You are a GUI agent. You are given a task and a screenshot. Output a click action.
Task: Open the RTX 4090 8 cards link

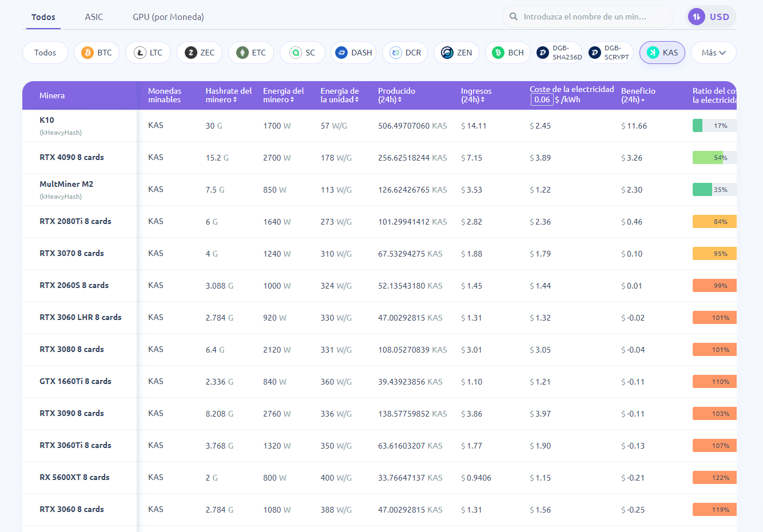71,157
